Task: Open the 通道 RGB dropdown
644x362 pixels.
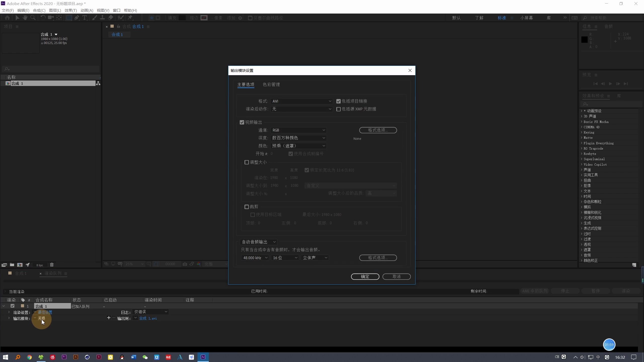Action: (x=298, y=130)
